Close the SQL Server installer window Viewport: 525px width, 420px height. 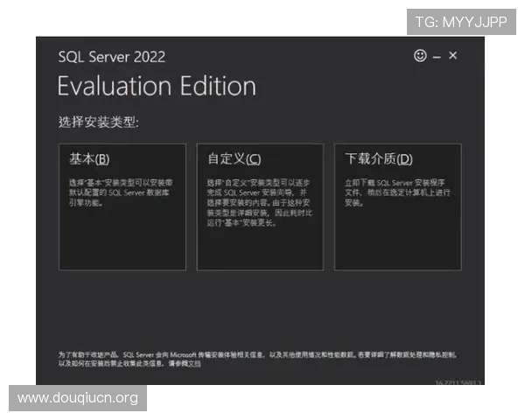click(x=452, y=55)
